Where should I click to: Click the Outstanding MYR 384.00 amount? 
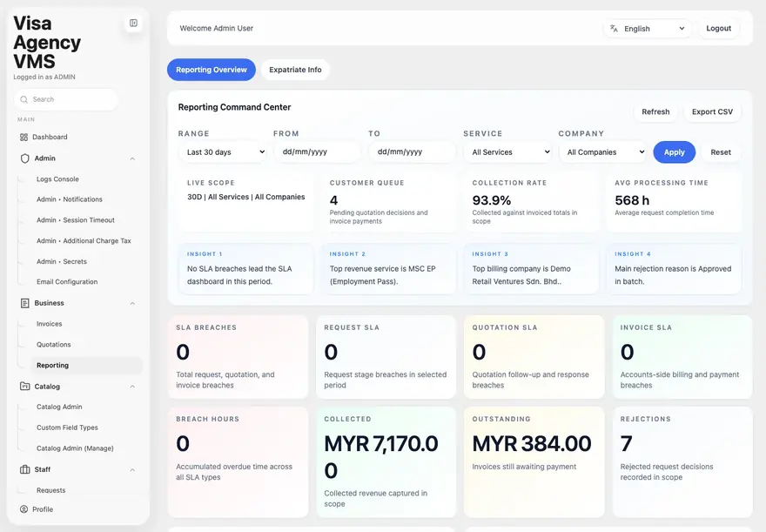[x=532, y=444]
